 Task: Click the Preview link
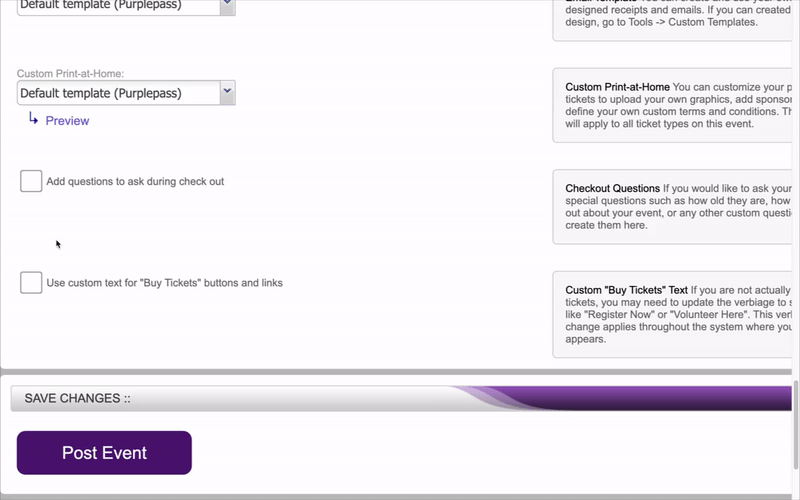coord(67,121)
